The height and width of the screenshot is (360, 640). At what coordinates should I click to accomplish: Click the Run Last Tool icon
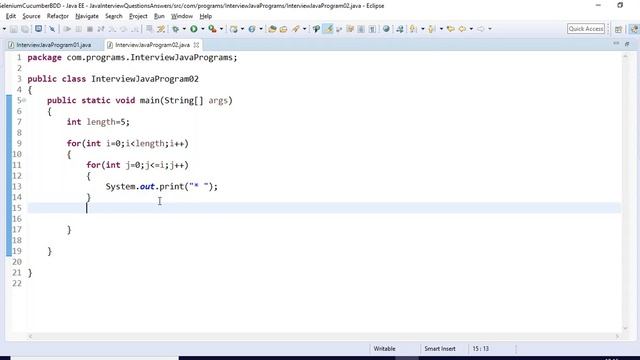[x=212, y=29]
